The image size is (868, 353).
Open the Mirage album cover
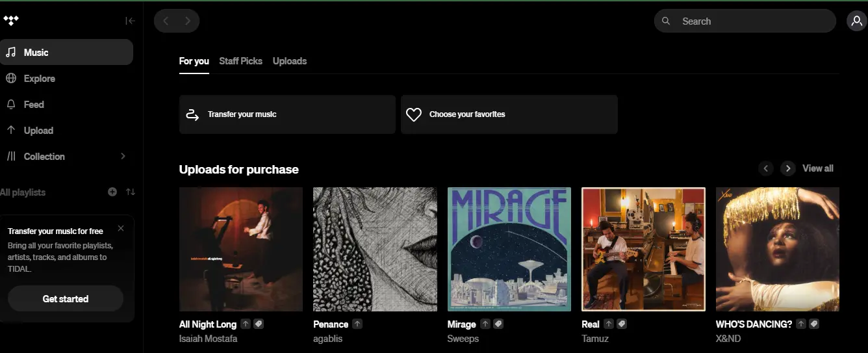pos(509,250)
